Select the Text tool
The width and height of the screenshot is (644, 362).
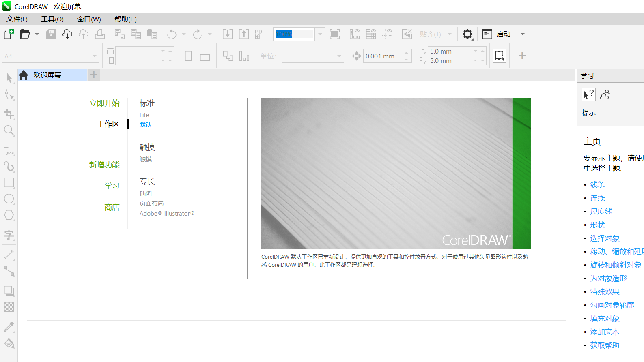click(x=9, y=234)
